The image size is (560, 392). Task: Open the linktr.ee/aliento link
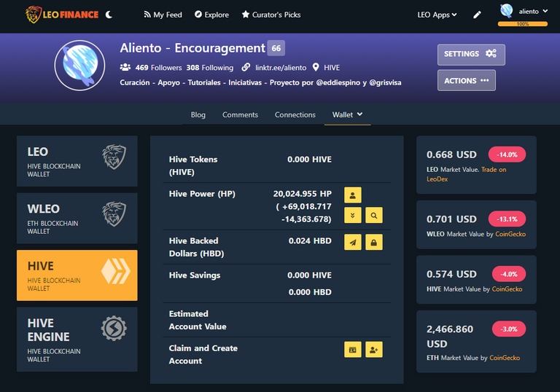(281, 68)
